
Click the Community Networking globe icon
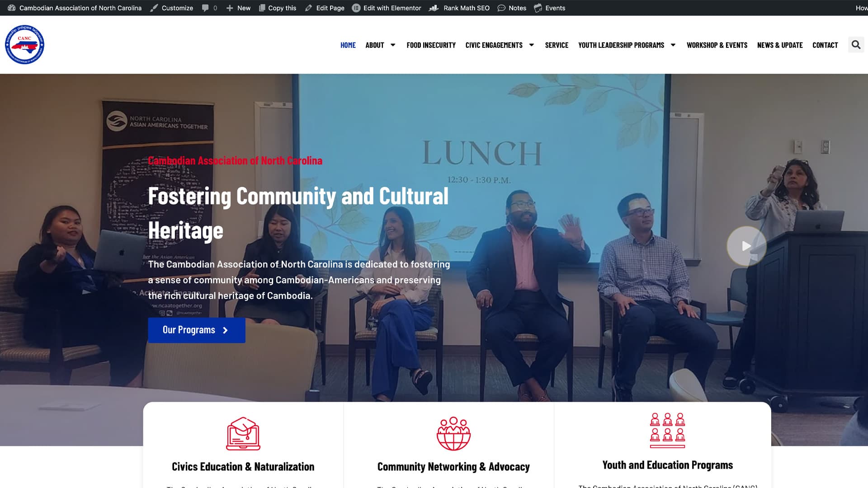[453, 434]
